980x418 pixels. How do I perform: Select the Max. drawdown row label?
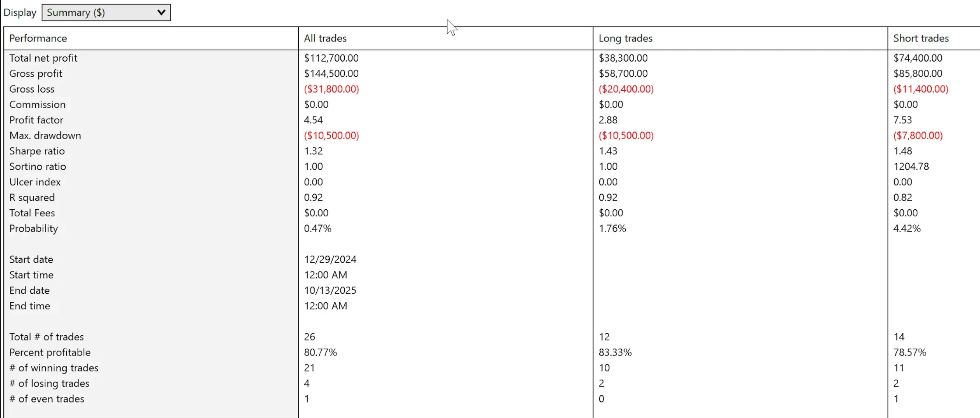(45, 136)
